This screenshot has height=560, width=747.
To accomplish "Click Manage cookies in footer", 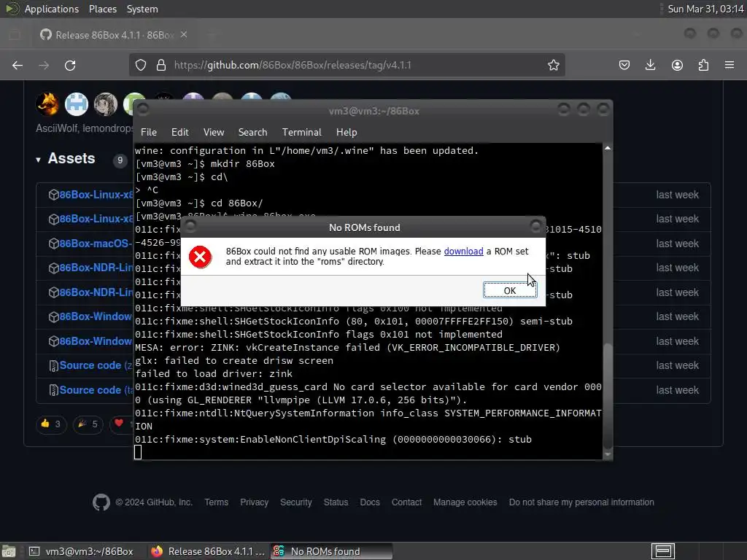I will click(465, 502).
